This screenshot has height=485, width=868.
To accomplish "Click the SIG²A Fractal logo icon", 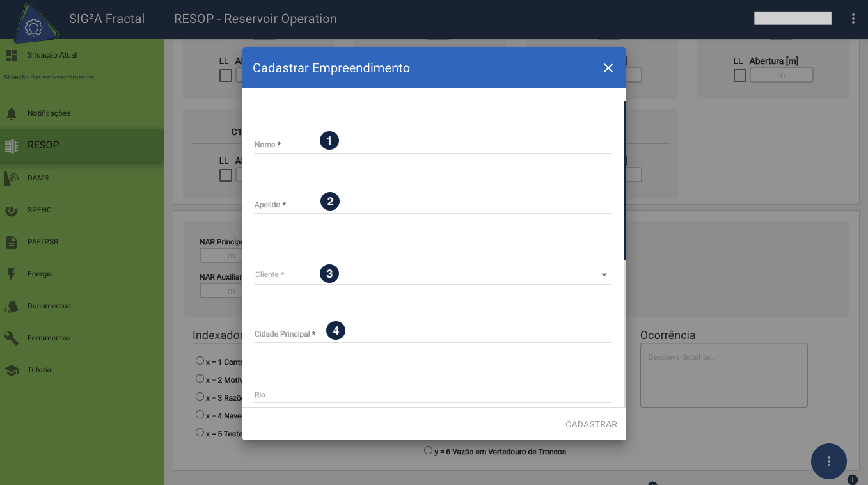I will coord(33,24).
